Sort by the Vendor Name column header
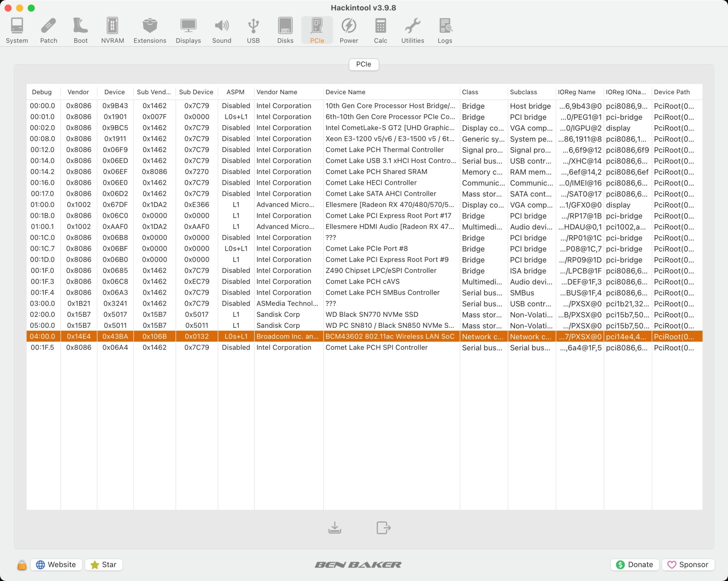Image resolution: width=728 pixels, height=581 pixels. tap(277, 92)
